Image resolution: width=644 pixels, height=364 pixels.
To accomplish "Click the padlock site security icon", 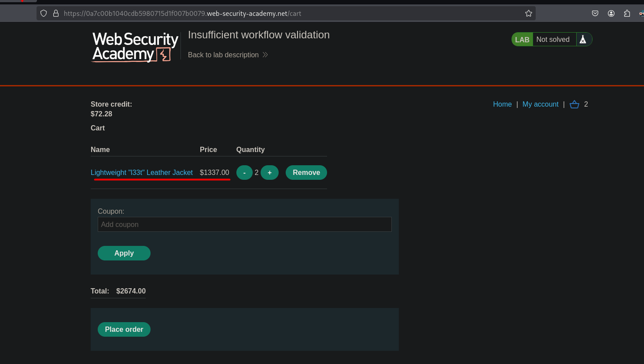I will pyautogui.click(x=56, y=14).
